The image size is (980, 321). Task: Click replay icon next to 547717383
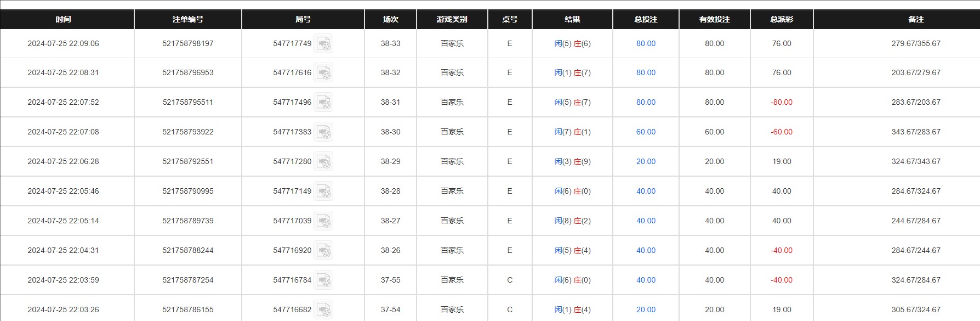click(323, 132)
